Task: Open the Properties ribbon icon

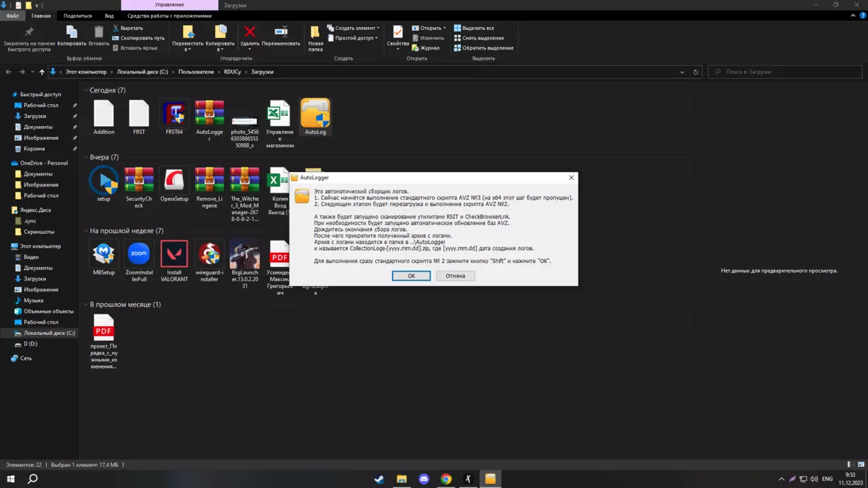Action: [397, 33]
